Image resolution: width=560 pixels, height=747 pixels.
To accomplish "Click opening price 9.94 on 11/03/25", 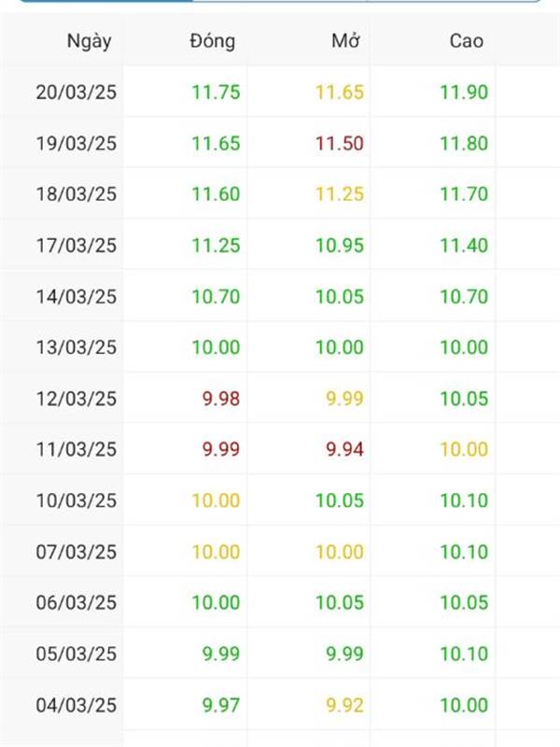I will [344, 449].
